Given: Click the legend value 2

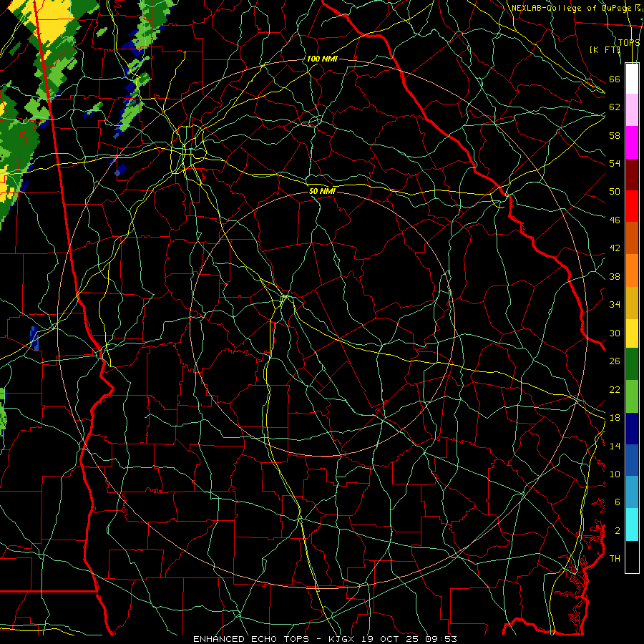Looking at the screenshot, I should 618,531.
